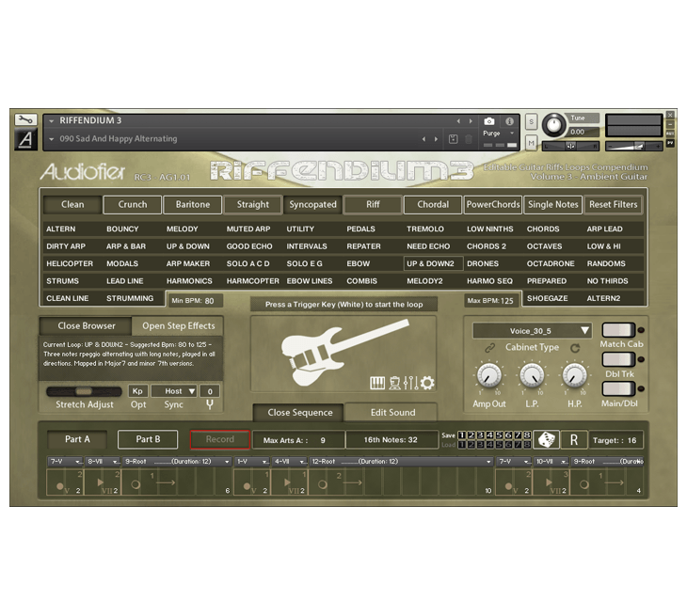687x616 pixels.
Task: Open the instrument info icon
Action: tap(509, 121)
